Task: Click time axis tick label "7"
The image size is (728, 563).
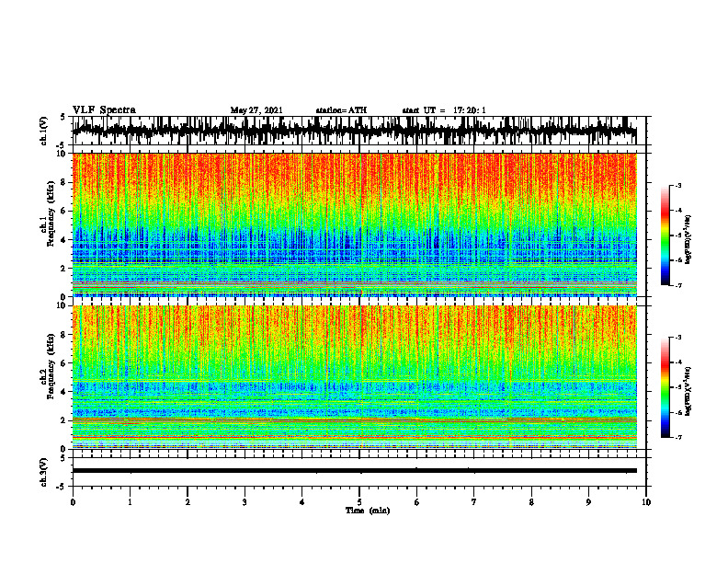Action: [x=474, y=502]
